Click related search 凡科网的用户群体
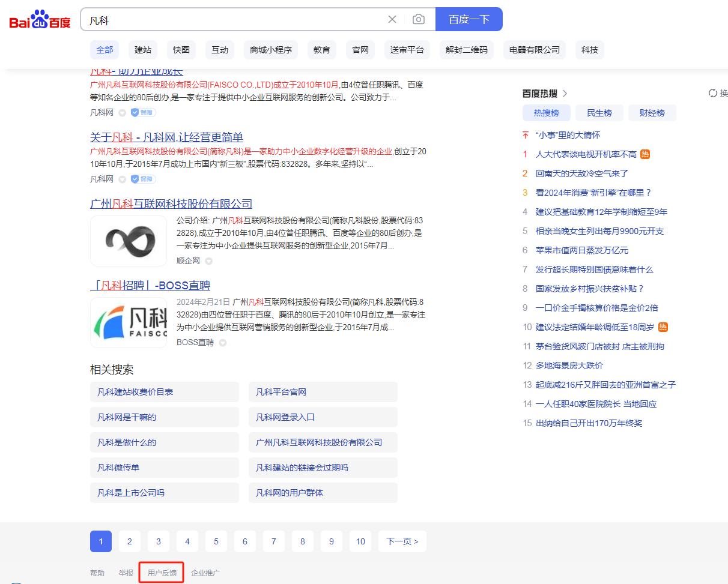This screenshot has height=584, width=728. (323, 493)
